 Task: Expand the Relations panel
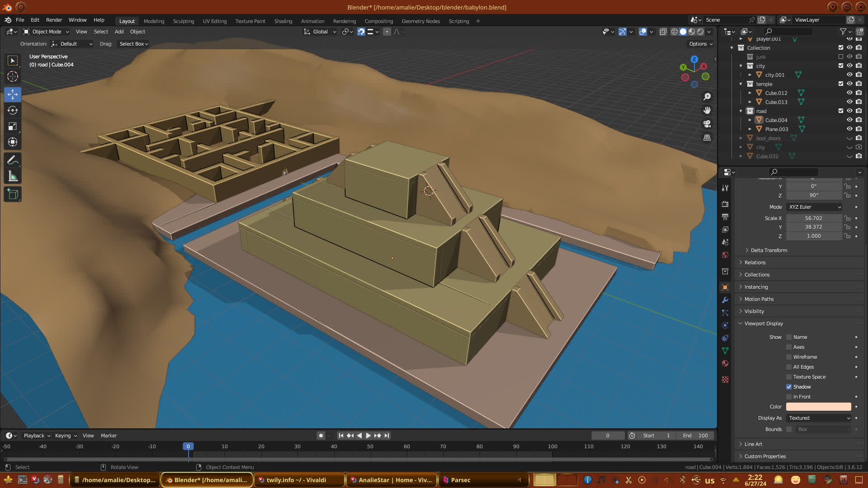[x=755, y=263]
